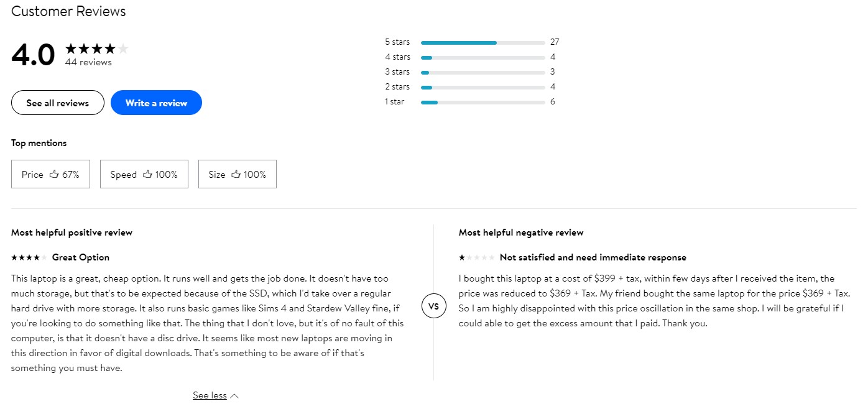The width and height of the screenshot is (868, 409).
Task: Click the 5 stars rating distribution bar
Action: point(482,42)
